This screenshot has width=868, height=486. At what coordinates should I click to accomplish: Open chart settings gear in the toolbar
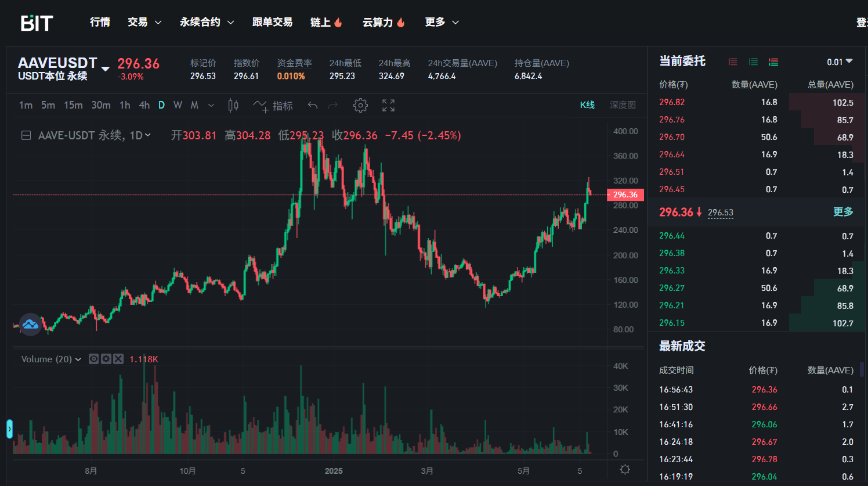360,105
